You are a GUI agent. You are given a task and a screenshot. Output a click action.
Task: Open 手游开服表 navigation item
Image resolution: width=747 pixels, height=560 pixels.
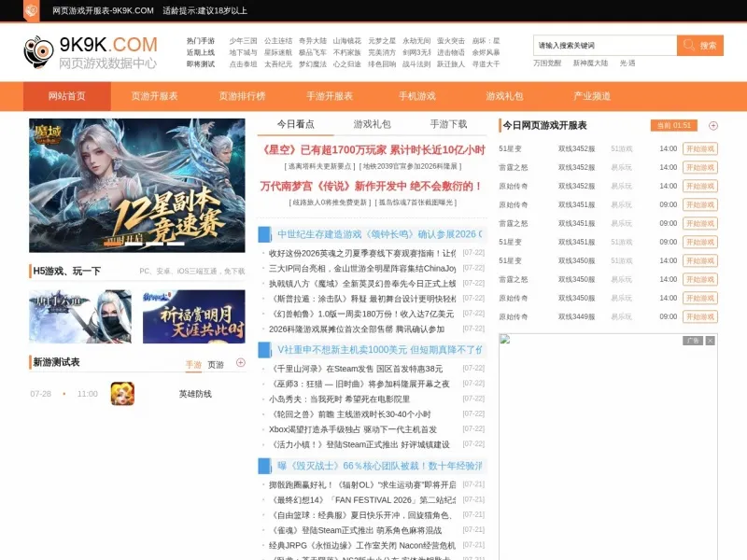(330, 96)
